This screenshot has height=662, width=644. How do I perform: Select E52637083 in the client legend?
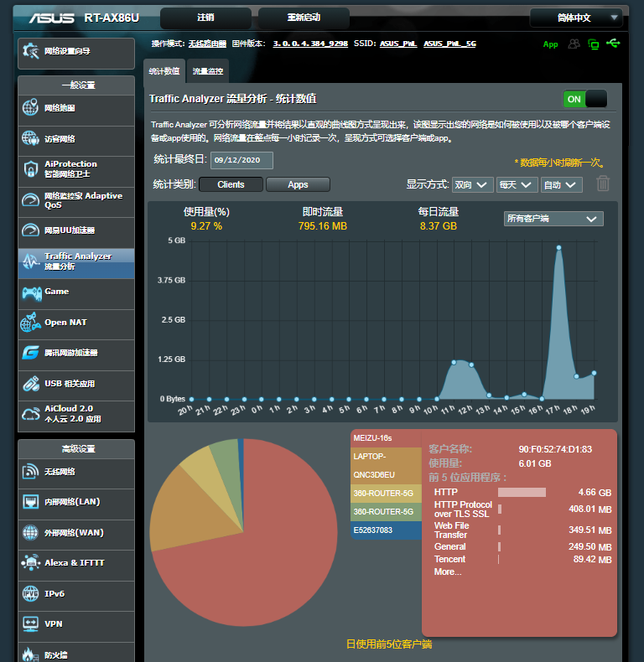(387, 530)
